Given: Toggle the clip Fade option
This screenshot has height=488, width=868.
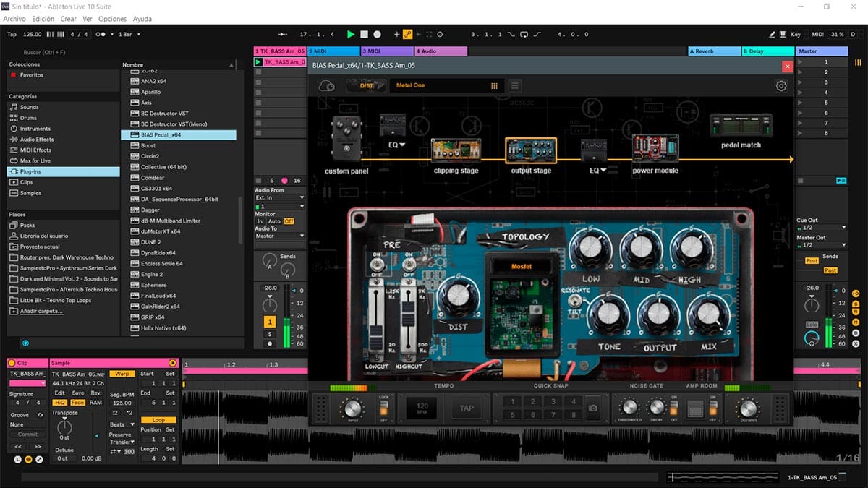Looking at the screenshot, I should pyautogui.click(x=77, y=403).
